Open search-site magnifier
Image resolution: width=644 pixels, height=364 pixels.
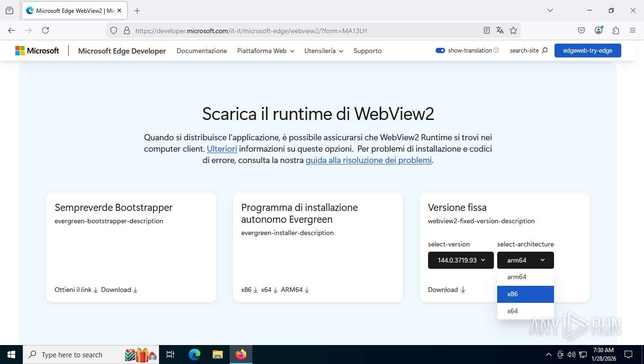coord(545,50)
